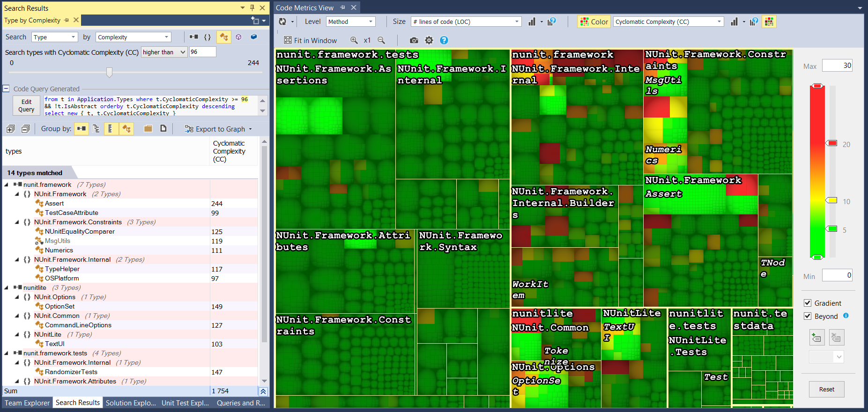Toggle the color grid icon at toolbar end
The width and height of the screenshot is (868, 412).
[769, 22]
